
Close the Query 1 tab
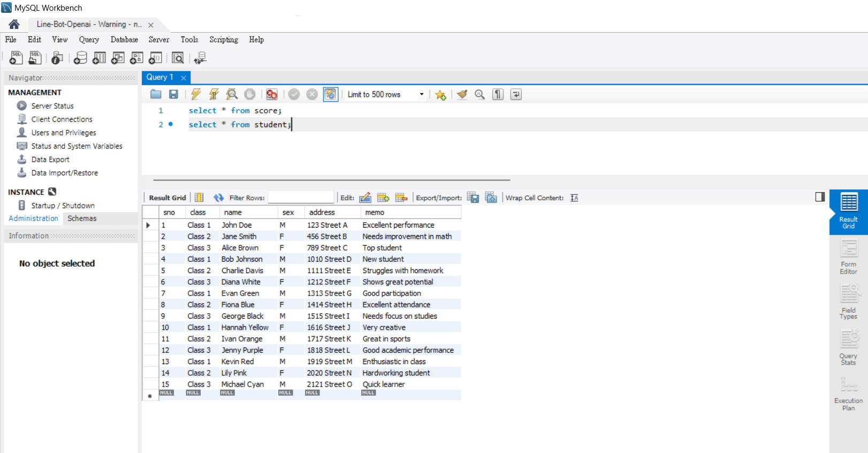tap(184, 78)
